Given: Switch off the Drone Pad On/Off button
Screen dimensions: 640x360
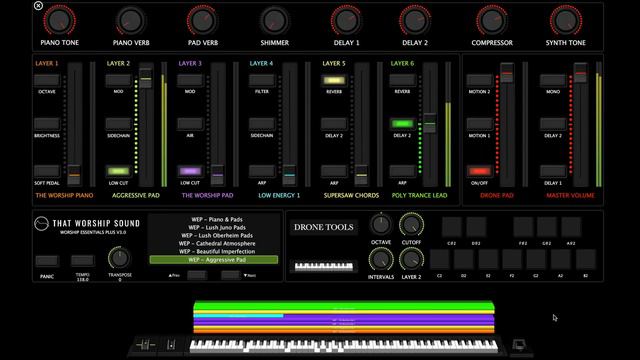Looking at the screenshot, I should point(479,171).
